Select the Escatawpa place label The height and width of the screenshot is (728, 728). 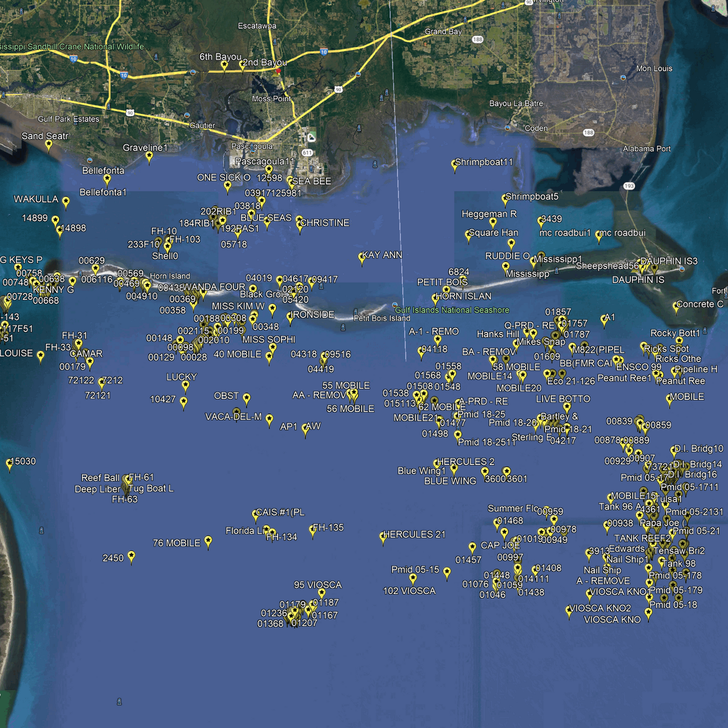(x=257, y=26)
